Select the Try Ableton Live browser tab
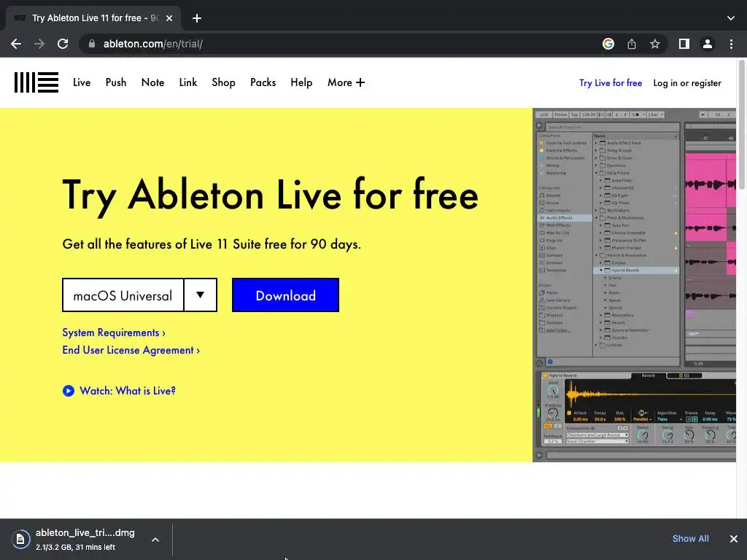Image resolution: width=747 pixels, height=560 pixels. pos(93,18)
